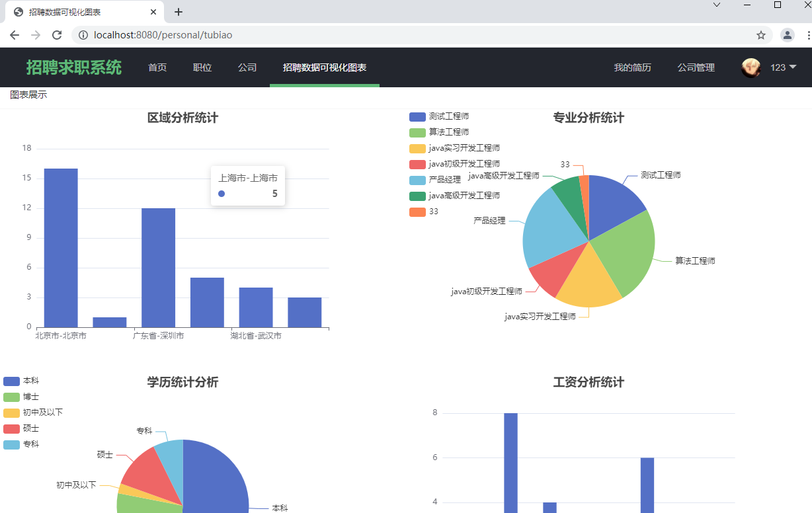Click the 招聘求职系统 site logo
The height and width of the screenshot is (513, 812).
pos(74,67)
